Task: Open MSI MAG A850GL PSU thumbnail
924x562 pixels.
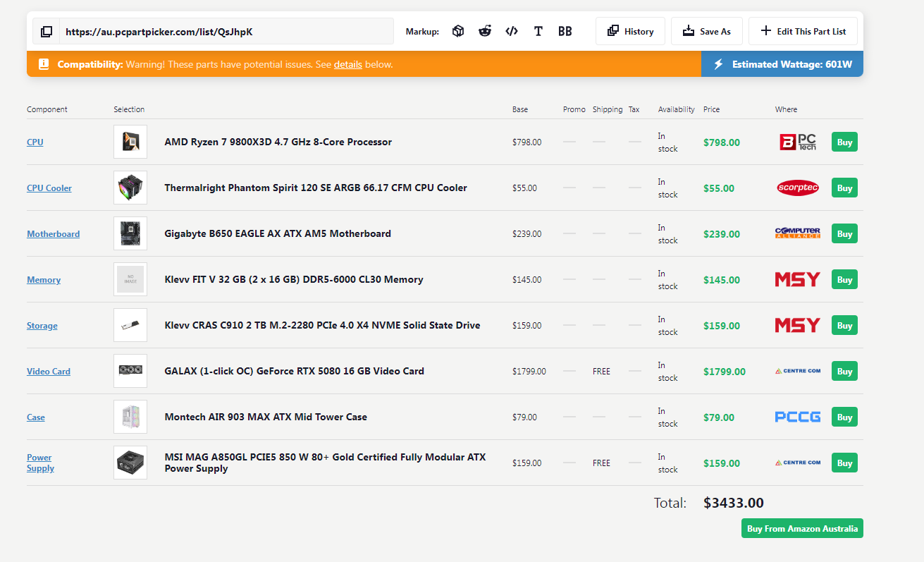Action: click(x=130, y=463)
